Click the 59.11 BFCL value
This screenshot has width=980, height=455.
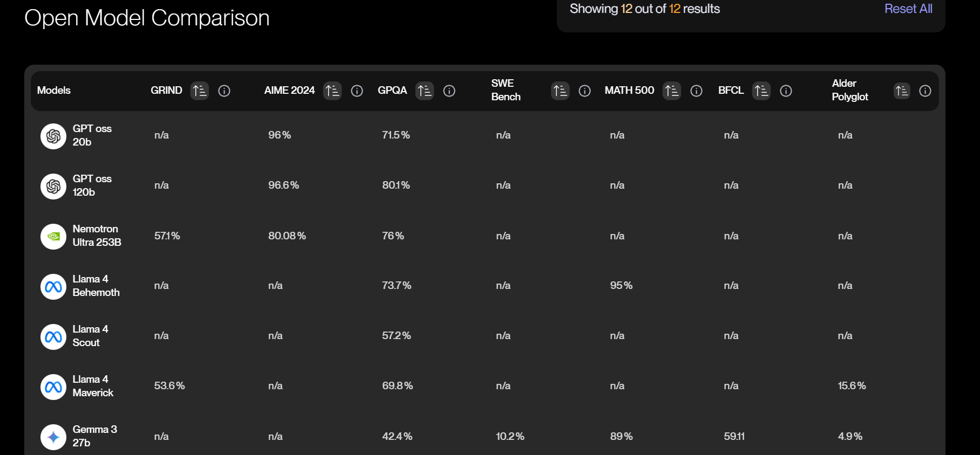tap(734, 437)
